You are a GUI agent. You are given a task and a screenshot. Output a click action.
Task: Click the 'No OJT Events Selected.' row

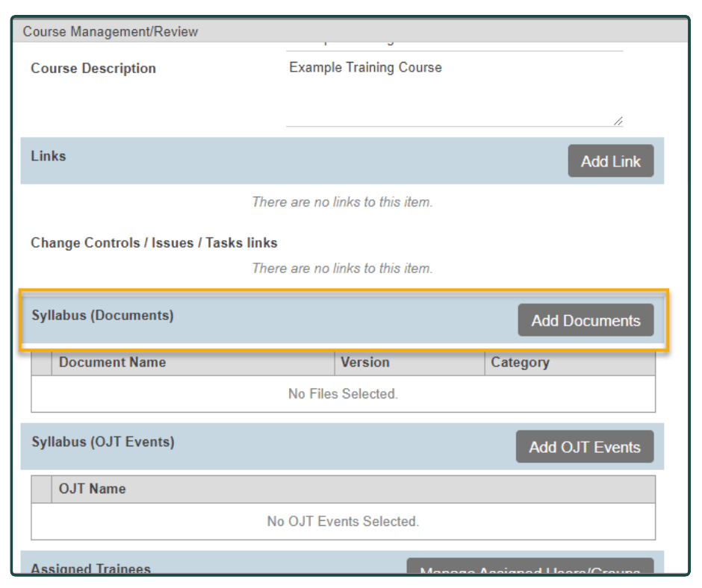[343, 522]
